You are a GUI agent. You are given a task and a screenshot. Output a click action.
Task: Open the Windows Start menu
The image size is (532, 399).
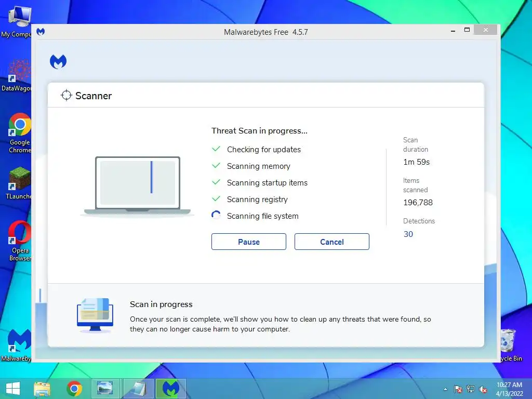[13, 389]
